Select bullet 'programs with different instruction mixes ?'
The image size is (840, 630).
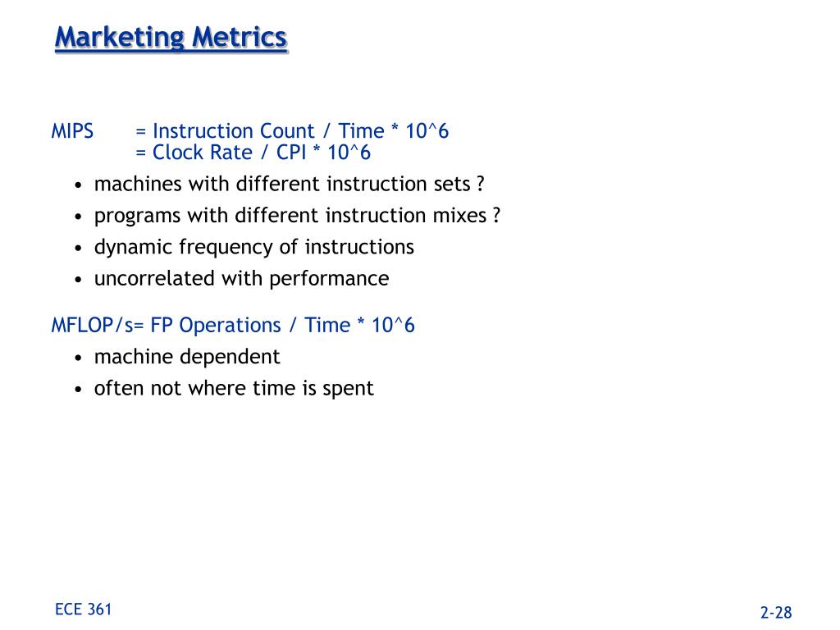tap(297, 216)
